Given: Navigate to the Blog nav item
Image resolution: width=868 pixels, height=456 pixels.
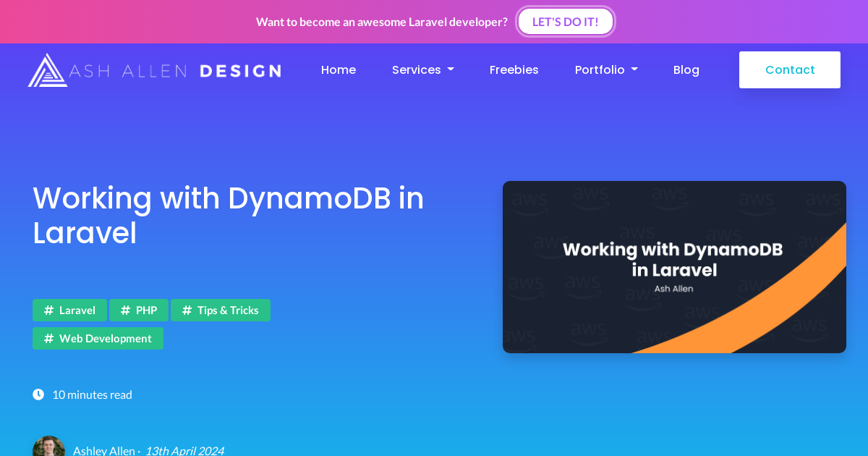Looking at the screenshot, I should [x=686, y=70].
